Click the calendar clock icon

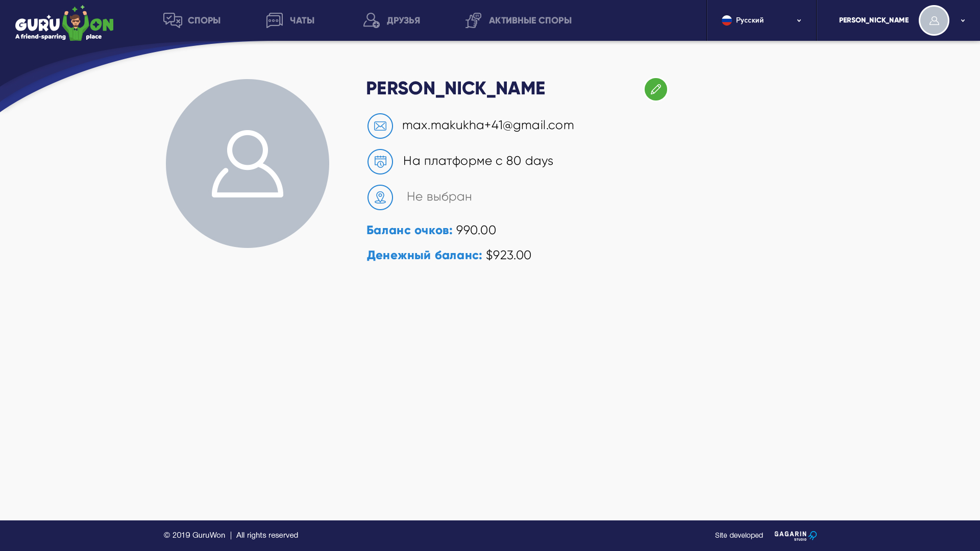click(x=380, y=162)
